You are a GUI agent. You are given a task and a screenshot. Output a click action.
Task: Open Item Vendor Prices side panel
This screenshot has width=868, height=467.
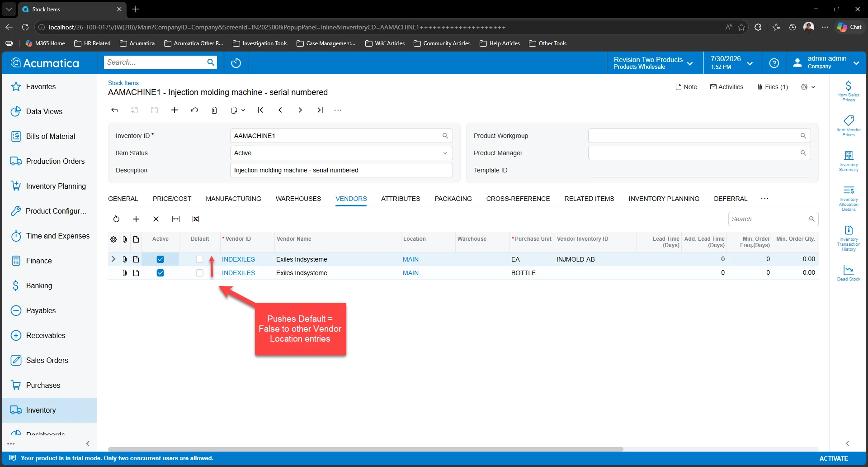click(x=849, y=126)
